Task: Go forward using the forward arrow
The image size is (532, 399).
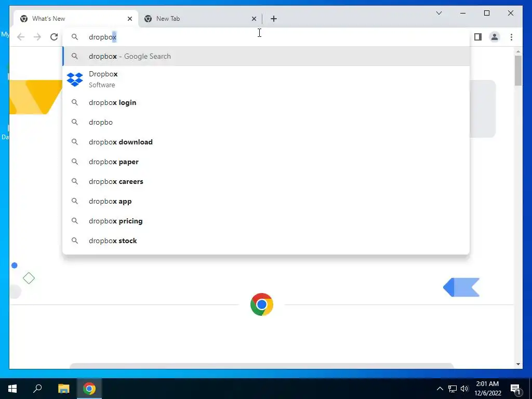Action: (37, 37)
